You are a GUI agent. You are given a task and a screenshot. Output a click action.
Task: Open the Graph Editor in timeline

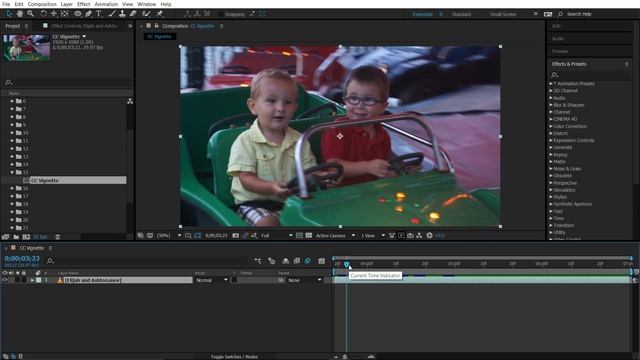point(322,261)
